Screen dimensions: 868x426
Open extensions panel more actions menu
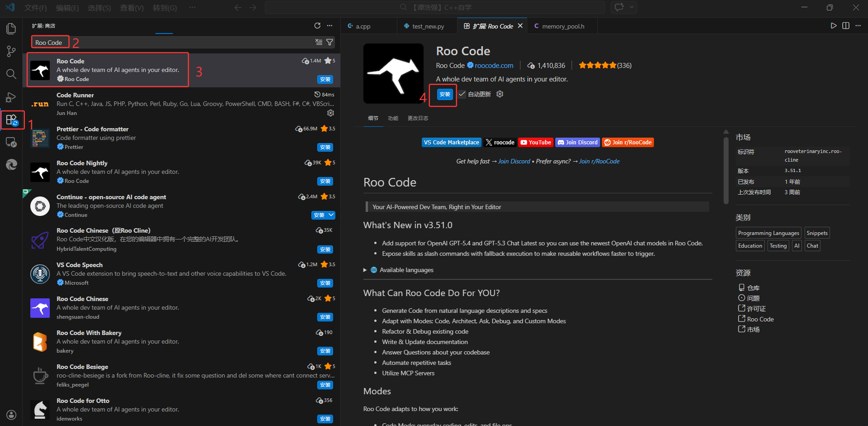click(x=330, y=26)
